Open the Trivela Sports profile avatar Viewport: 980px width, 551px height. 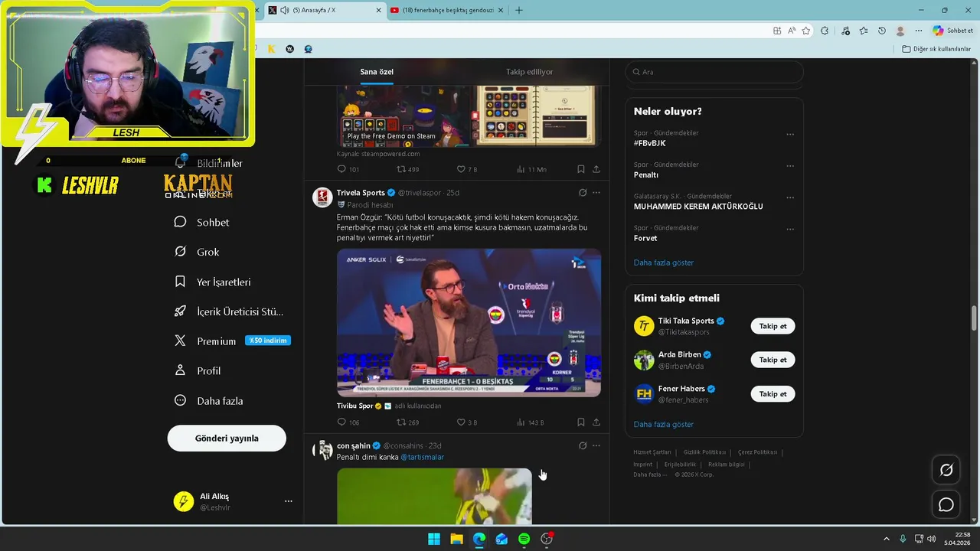tap(322, 197)
